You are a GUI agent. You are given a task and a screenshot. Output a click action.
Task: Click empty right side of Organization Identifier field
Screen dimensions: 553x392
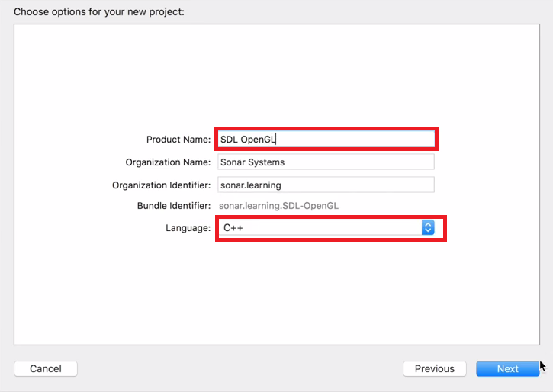coord(370,185)
